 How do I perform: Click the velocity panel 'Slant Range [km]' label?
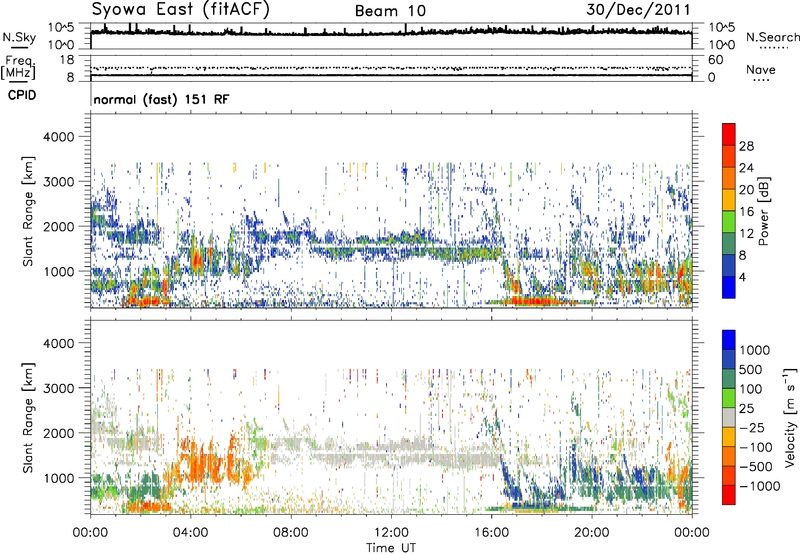tap(28, 417)
